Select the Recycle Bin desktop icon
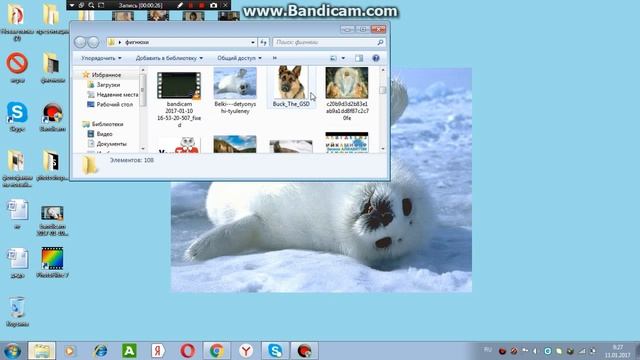Screen dimensions: 640x360 pyautogui.click(x=17, y=311)
